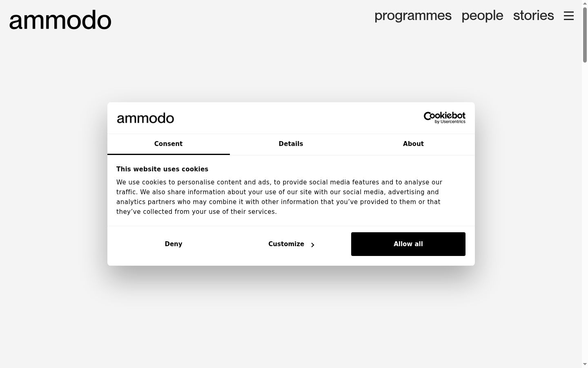588x368 pixels.
Task: Click the scrollbar down arrow
Action: [x=585, y=364]
